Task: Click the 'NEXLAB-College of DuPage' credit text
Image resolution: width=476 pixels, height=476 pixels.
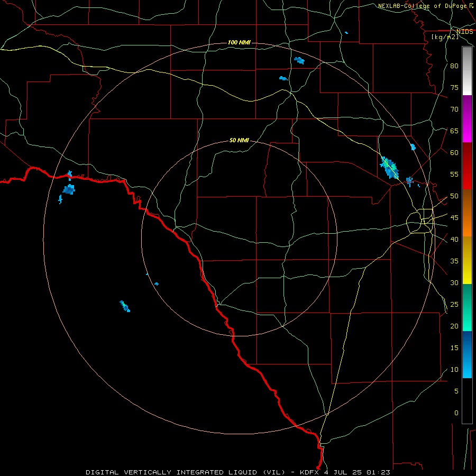Action: point(422,6)
